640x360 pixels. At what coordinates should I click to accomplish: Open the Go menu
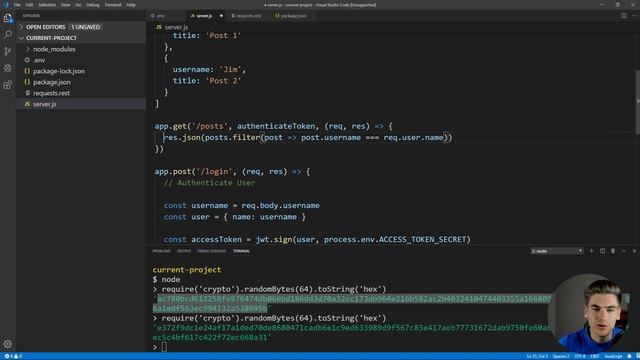pos(78,5)
